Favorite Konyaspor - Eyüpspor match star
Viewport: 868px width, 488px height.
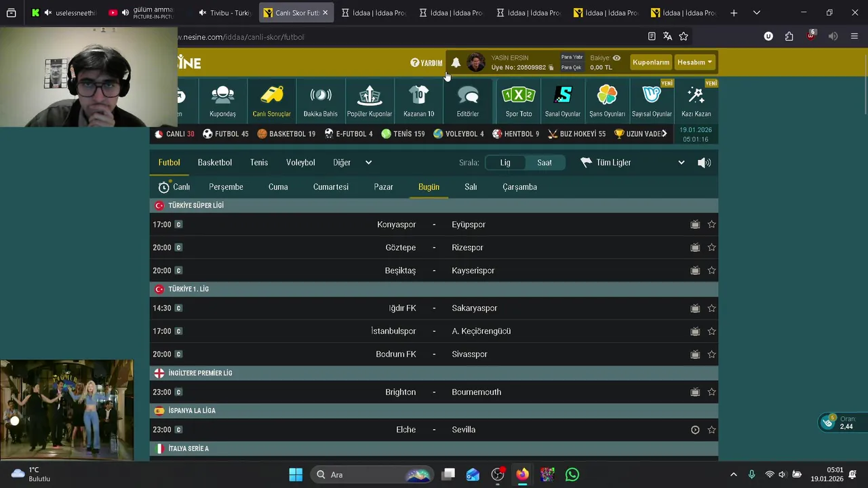click(711, 224)
